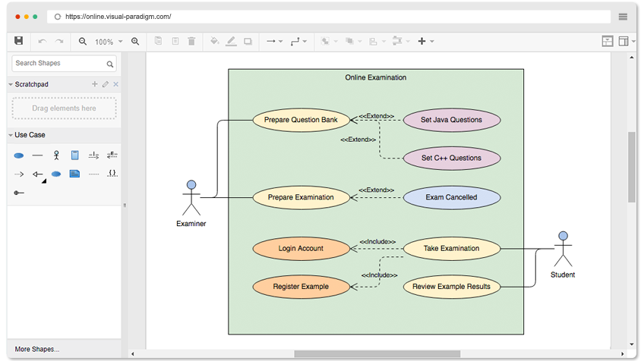This screenshot has width=644, height=361.
Task: Click the scroll right arrow
Action: pos(622,353)
